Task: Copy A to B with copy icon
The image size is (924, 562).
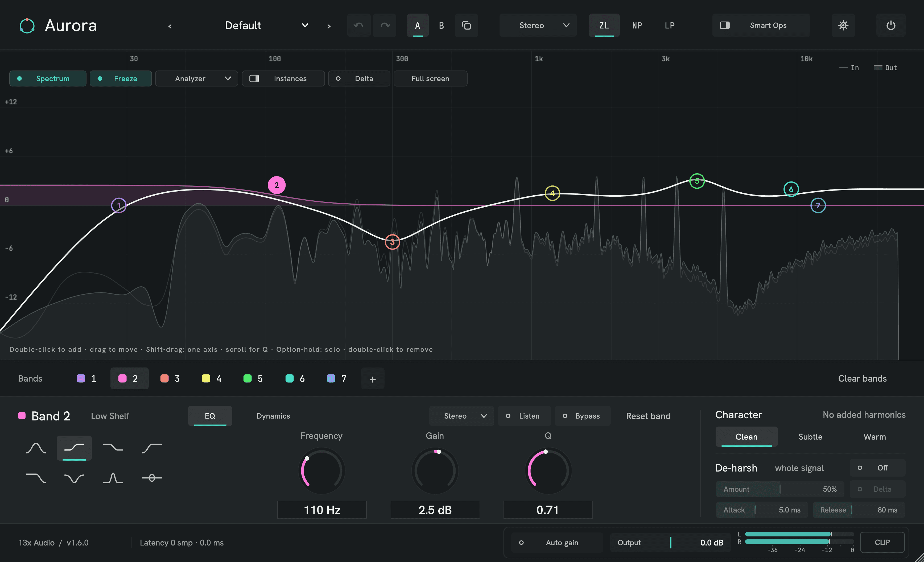Action: tap(467, 26)
